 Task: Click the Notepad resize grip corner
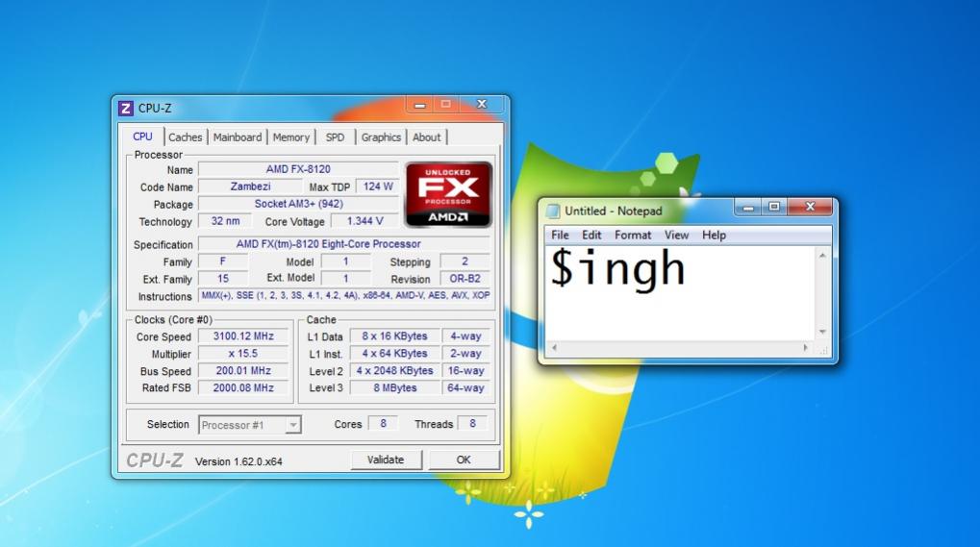click(x=824, y=350)
